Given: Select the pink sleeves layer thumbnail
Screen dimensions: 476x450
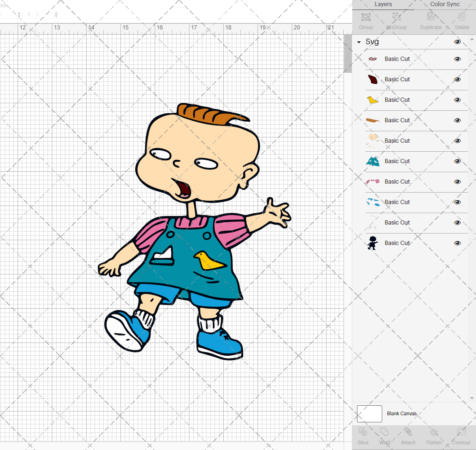Looking at the screenshot, I should click(373, 182).
